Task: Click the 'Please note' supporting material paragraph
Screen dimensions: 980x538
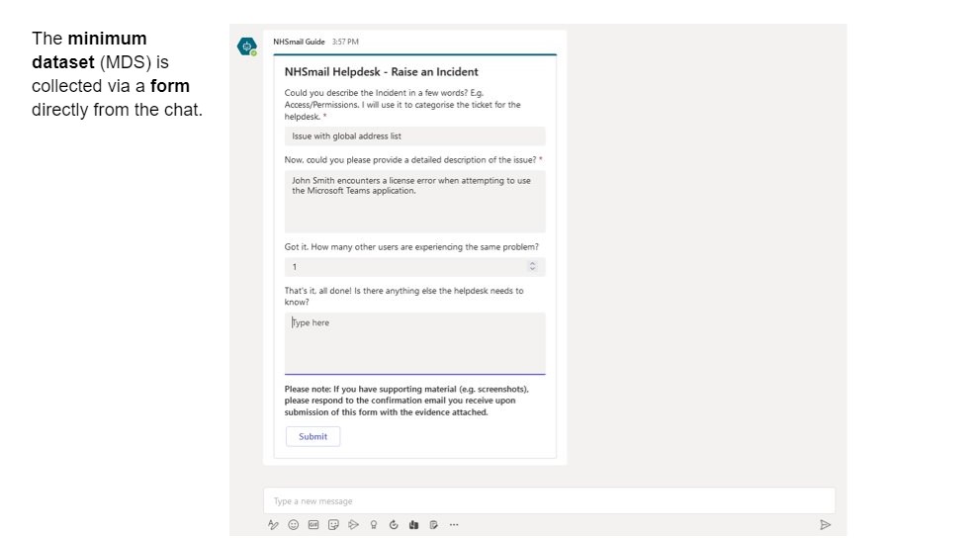Action: [406, 401]
